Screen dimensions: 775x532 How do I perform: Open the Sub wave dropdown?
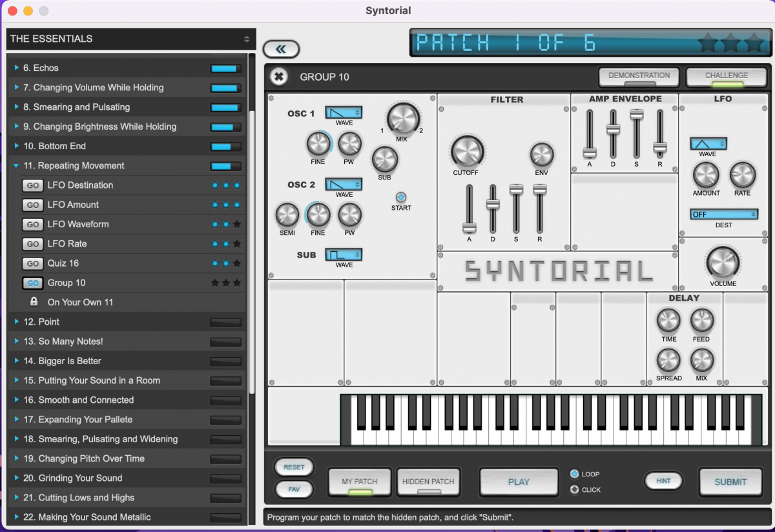(344, 254)
